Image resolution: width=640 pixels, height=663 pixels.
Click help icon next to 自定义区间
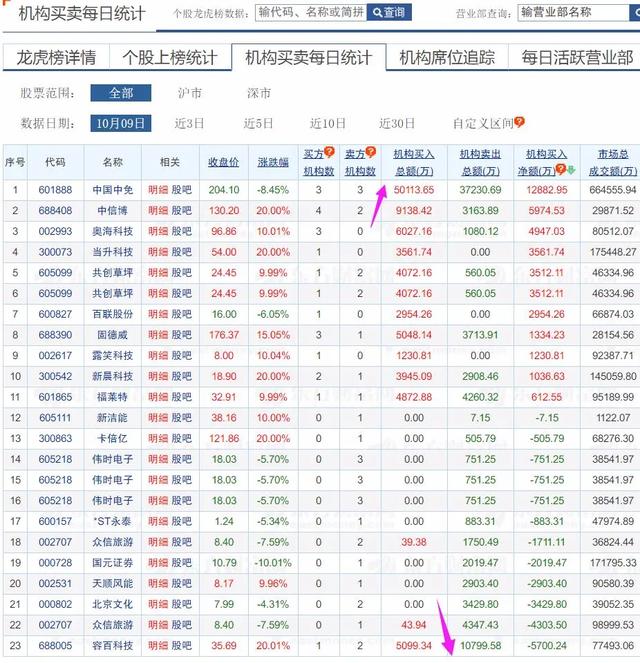pos(520,122)
